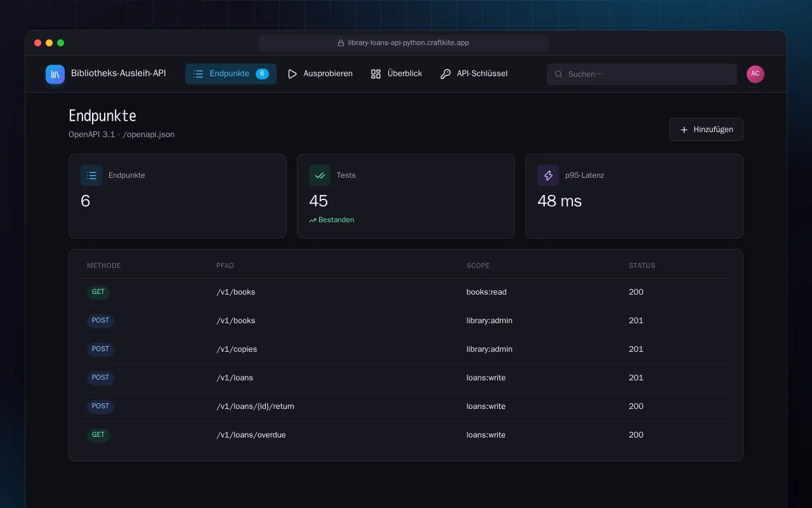Select the POST /v1/books method badge

100,321
